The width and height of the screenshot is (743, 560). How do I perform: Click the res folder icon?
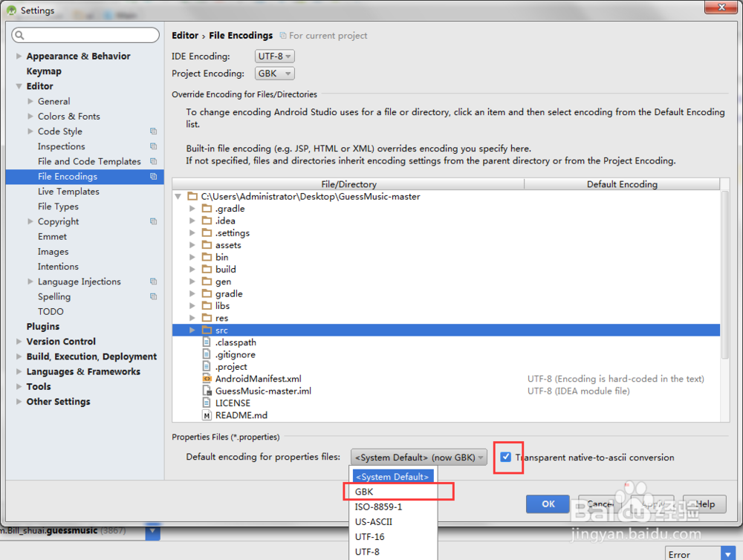(x=207, y=318)
